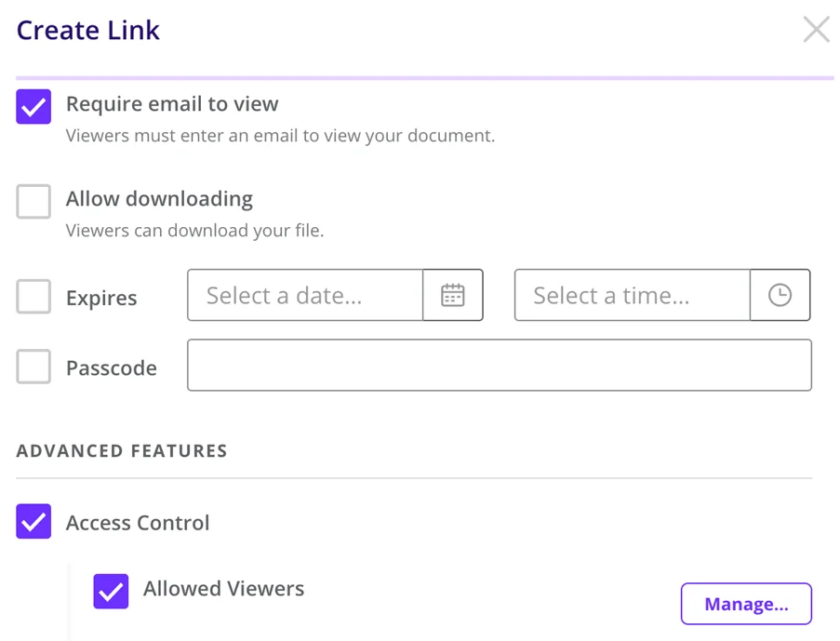Click the 'Expires' label text
Image resolution: width=840 pixels, height=641 pixels.
(x=101, y=298)
